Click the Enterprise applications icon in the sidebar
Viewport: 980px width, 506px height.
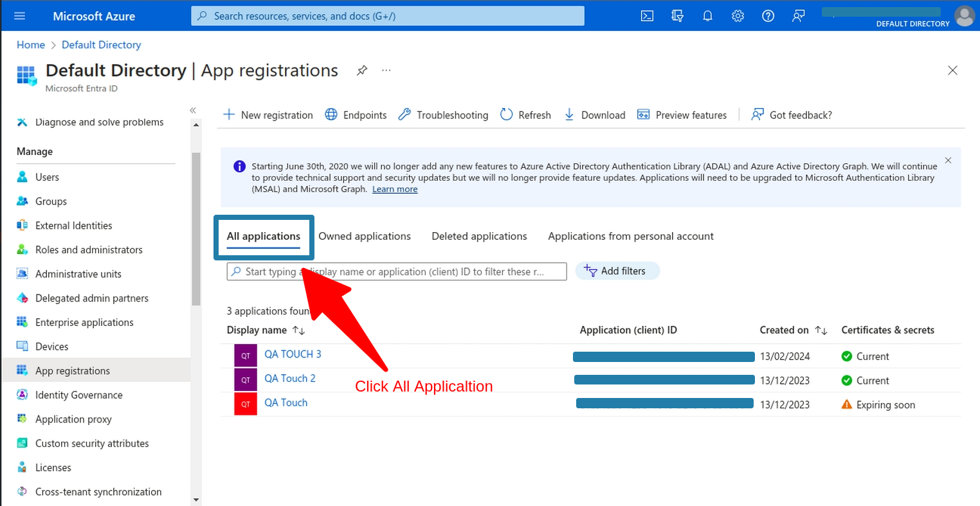23,322
